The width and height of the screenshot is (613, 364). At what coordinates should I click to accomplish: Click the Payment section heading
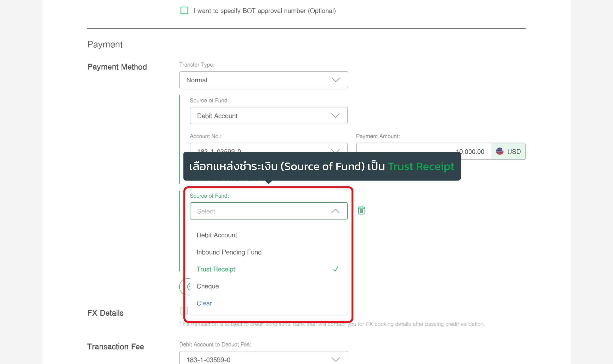(x=105, y=44)
